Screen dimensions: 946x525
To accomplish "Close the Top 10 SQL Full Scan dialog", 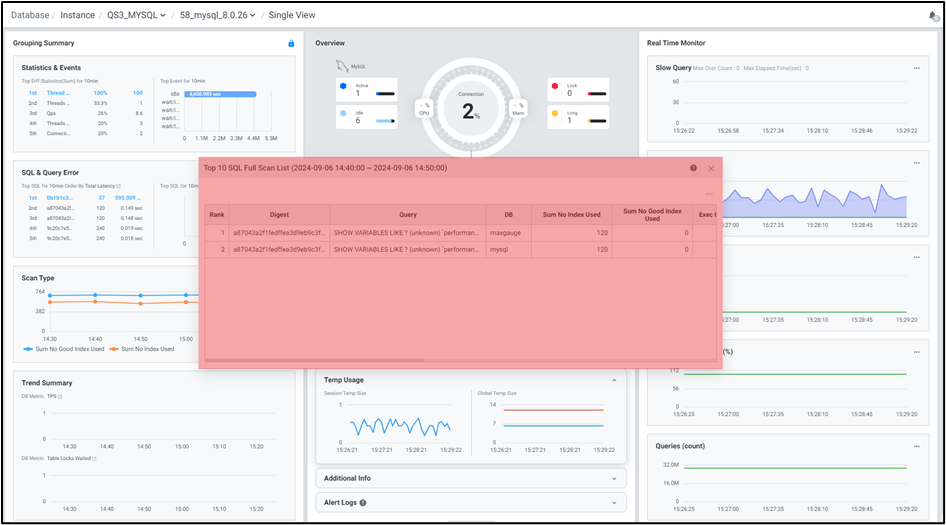I will pos(711,168).
